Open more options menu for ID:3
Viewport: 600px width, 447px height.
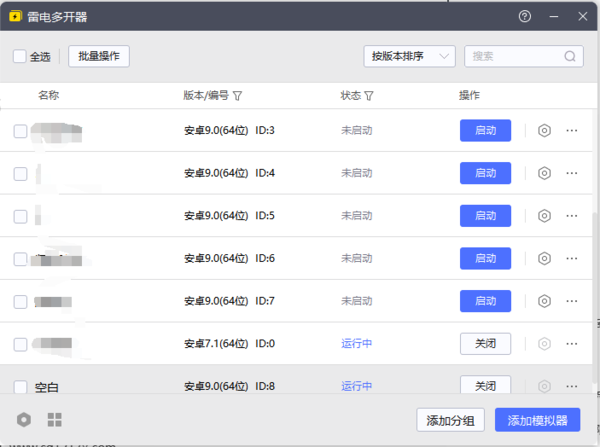point(572,131)
